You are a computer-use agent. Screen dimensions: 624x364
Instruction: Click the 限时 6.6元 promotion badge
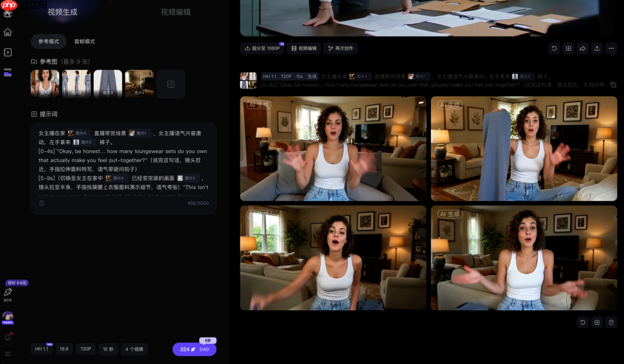(17, 283)
